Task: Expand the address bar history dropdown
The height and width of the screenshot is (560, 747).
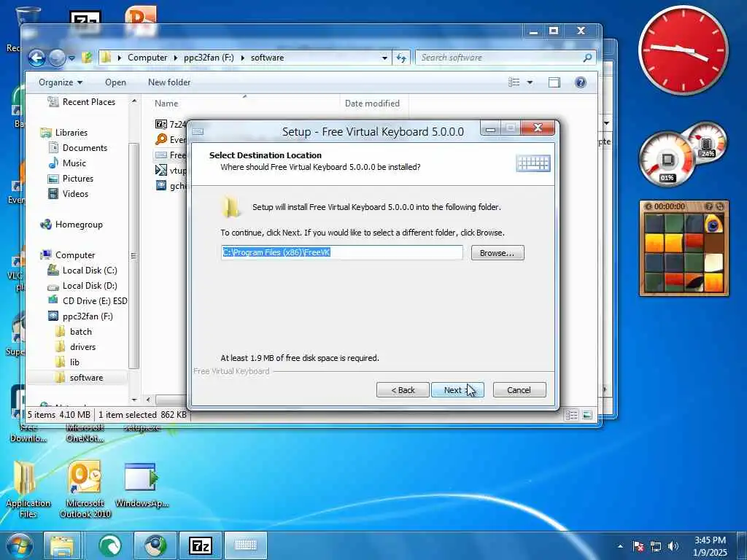Action: coord(384,58)
